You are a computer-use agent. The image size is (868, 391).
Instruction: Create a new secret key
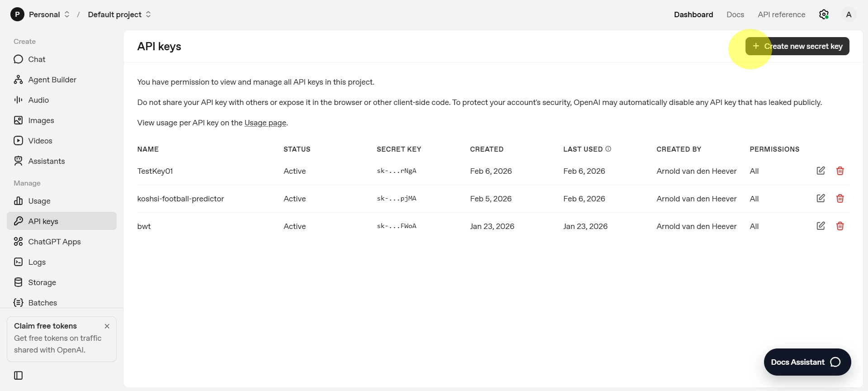tap(797, 46)
